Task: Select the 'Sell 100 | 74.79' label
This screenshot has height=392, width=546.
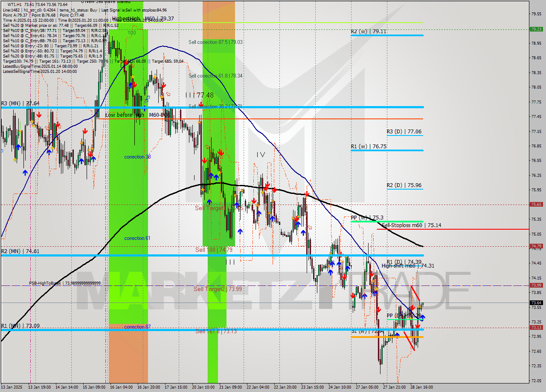Action: (214, 250)
